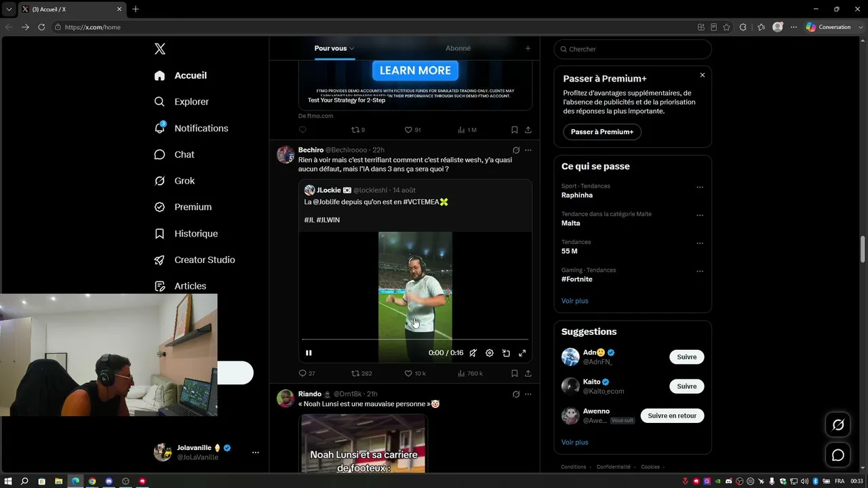The width and height of the screenshot is (868, 488).
Task: Open Notifications with the bell icon
Action: coord(191,128)
